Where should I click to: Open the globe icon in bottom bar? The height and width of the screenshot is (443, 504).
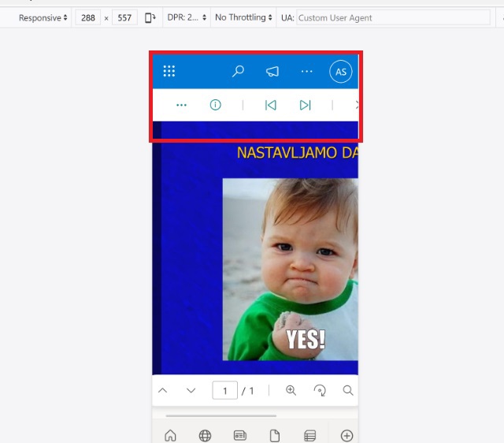[205, 436]
